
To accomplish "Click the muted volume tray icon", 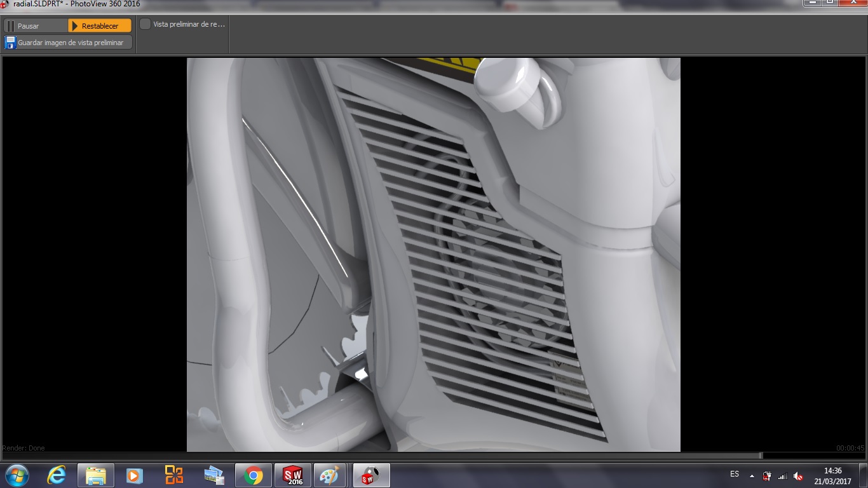I will coord(798,476).
